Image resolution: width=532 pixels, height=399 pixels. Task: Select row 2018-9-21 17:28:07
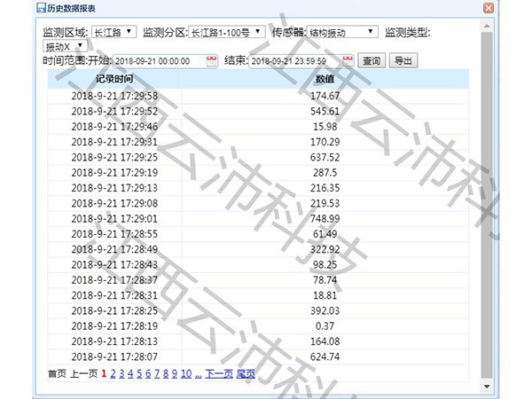(x=258, y=356)
